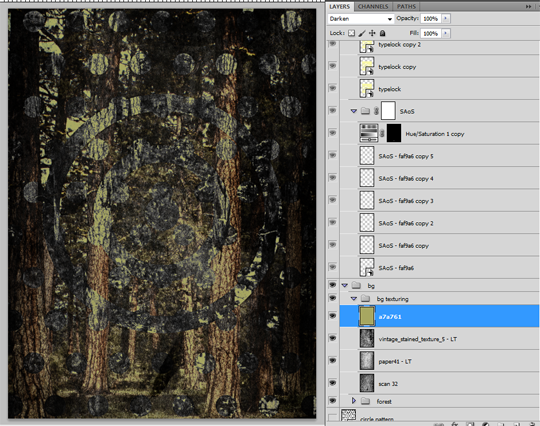Hide the typelock layer
Viewport: 540px width, 426px height.
tap(332, 88)
